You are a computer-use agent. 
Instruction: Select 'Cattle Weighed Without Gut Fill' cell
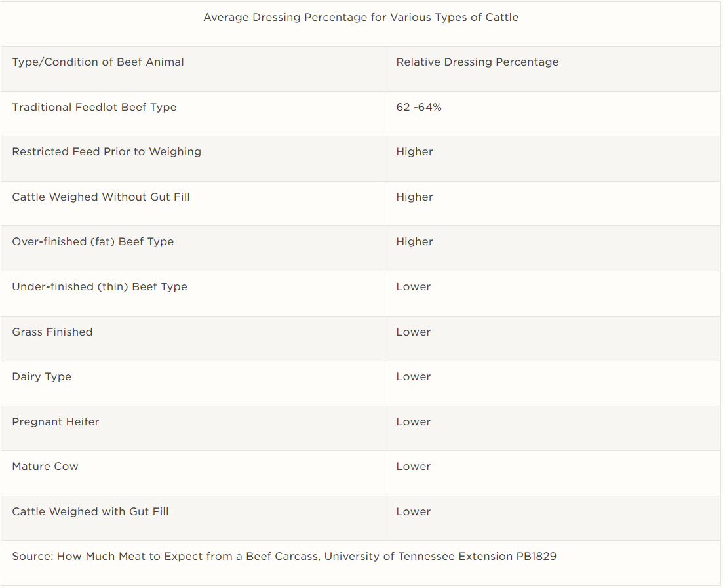pos(101,197)
